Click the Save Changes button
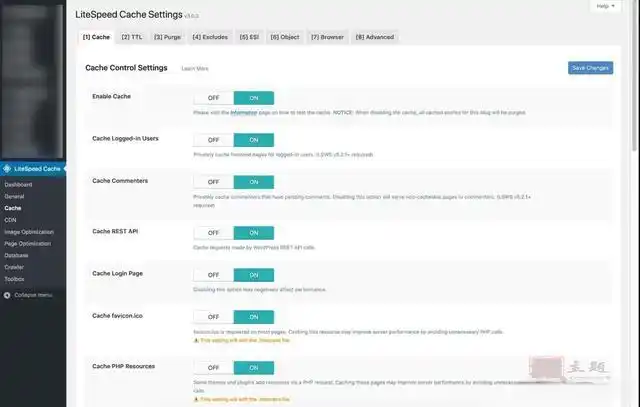Screen dimensions: 640x407 pyautogui.click(x=589, y=68)
